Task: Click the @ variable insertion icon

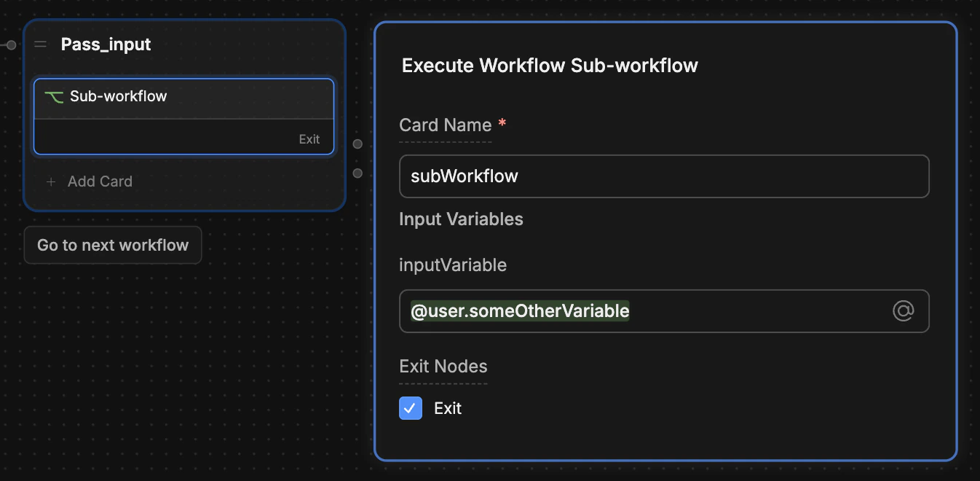Action: [903, 310]
